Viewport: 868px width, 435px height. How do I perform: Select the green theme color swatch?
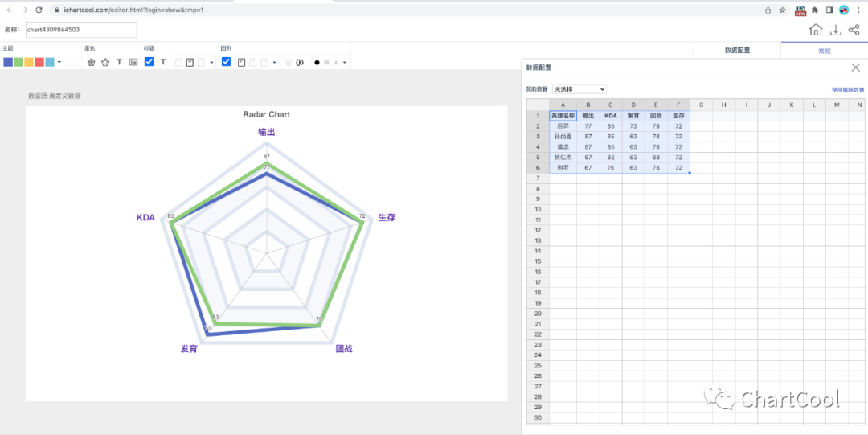(x=18, y=62)
